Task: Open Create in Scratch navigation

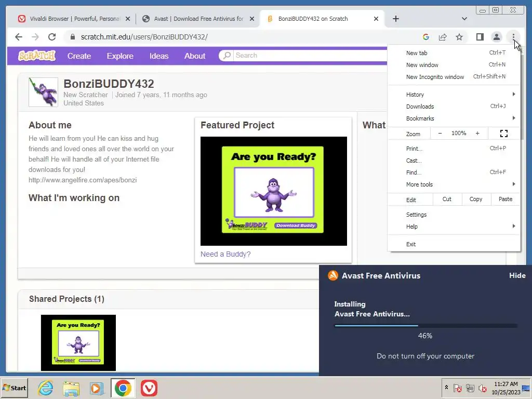Action: coord(79,56)
